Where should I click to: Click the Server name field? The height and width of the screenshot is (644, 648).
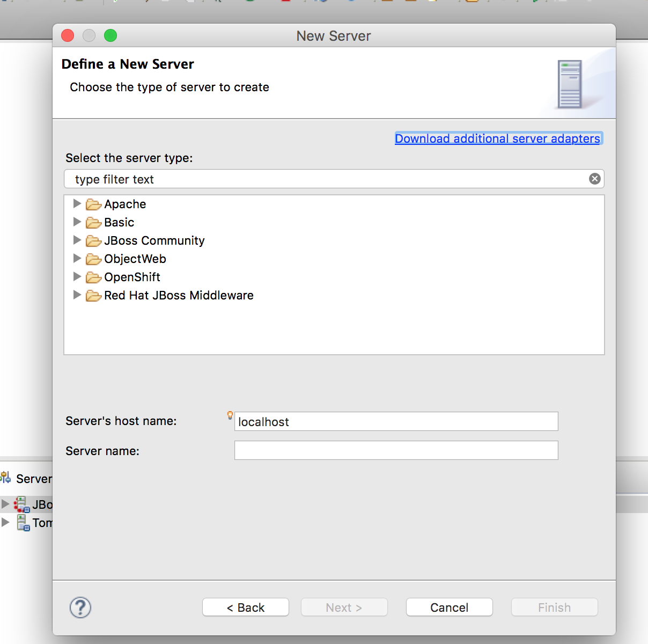[x=396, y=450]
